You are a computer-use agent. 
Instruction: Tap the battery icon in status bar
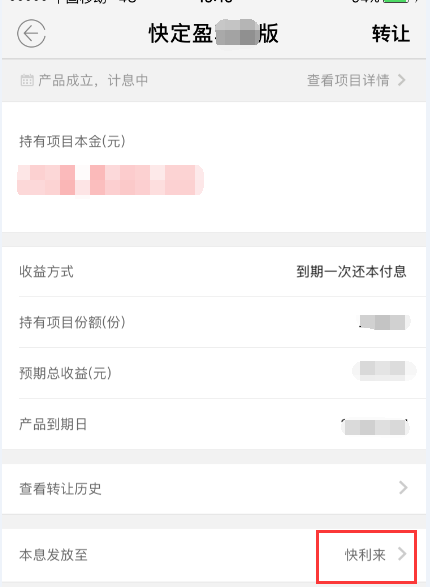(x=396, y=1)
